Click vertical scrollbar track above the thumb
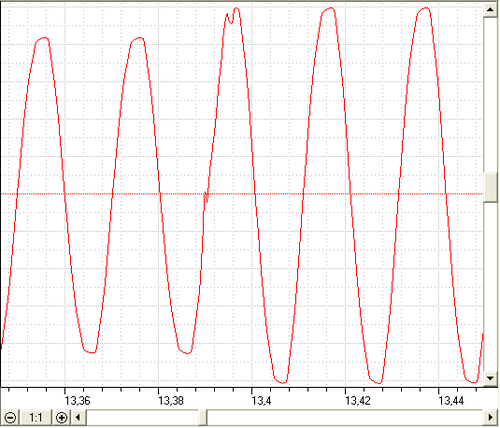 [490, 95]
